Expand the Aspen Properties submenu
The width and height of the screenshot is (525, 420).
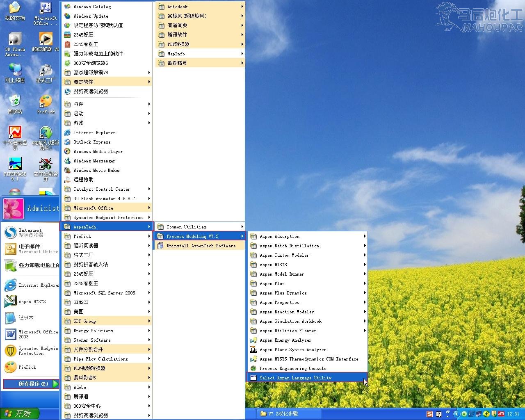click(x=307, y=302)
